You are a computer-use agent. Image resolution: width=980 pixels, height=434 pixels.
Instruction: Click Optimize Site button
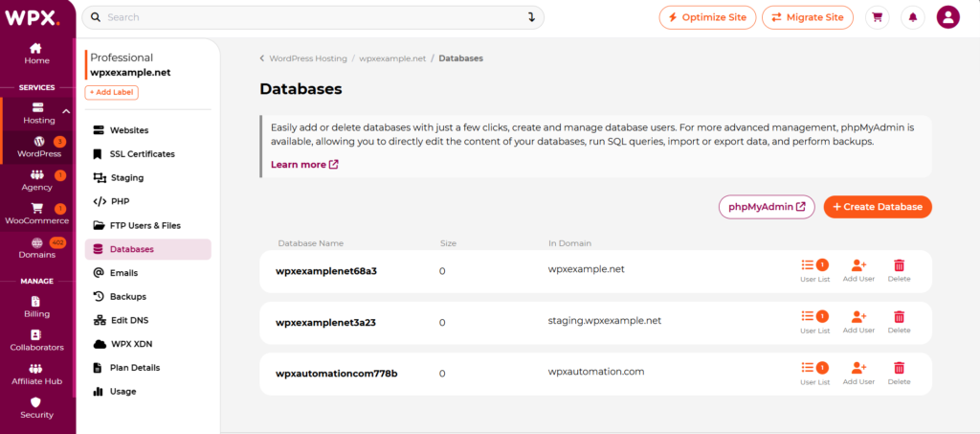(707, 17)
